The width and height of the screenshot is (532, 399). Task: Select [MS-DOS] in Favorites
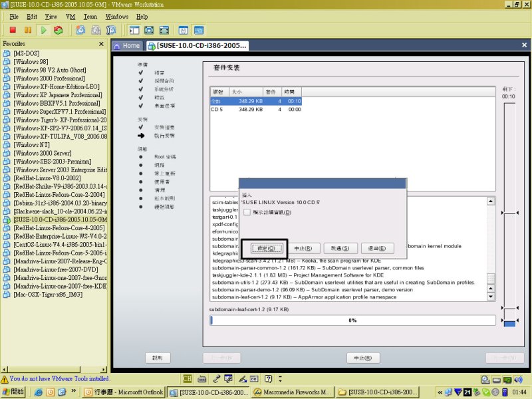tap(27, 53)
